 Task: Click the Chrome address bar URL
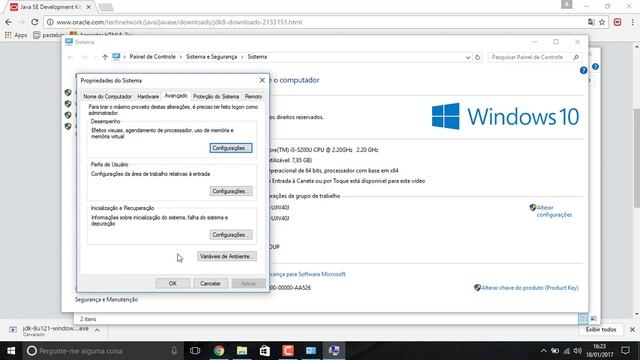(x=179, y=22)
